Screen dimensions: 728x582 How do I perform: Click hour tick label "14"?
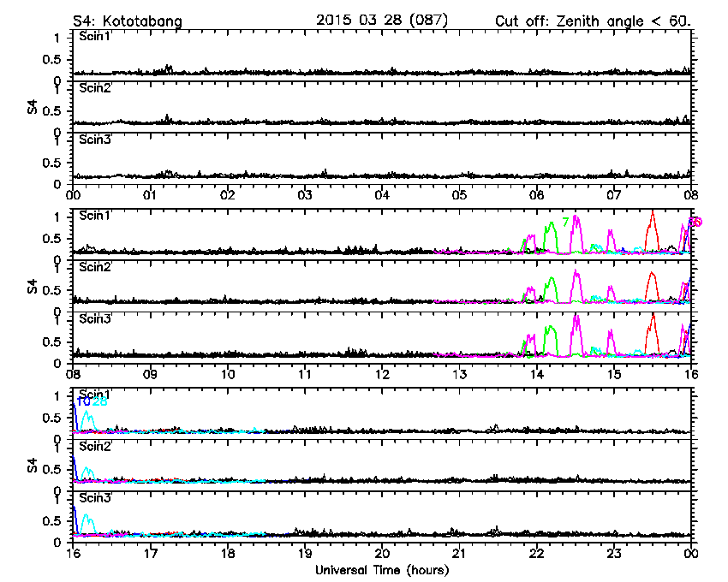pos(537,374)
